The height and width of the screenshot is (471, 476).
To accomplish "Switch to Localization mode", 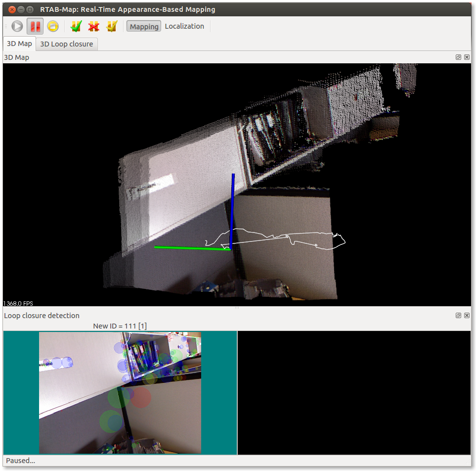I will 184,27.
